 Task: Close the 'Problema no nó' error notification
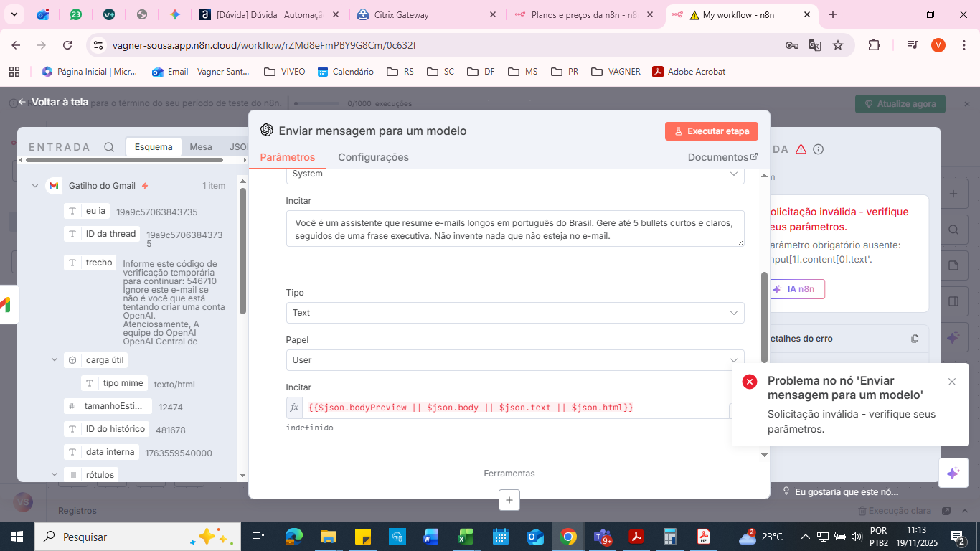[x=952, y=382]
